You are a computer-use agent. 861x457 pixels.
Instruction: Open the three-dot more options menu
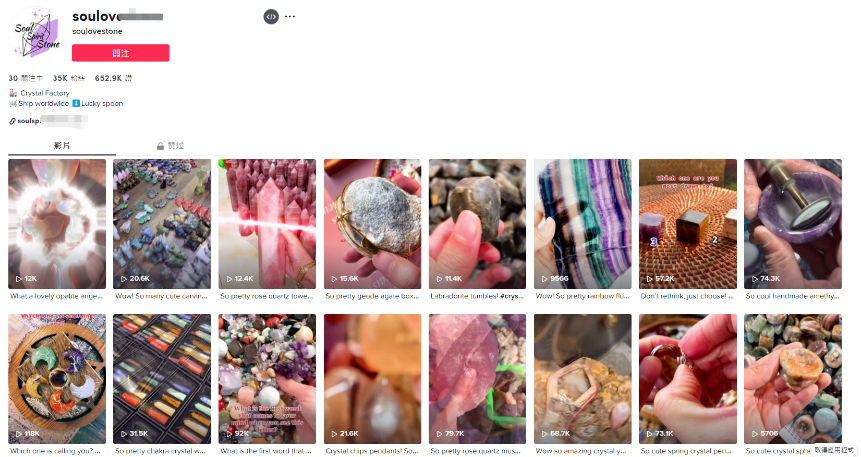pos(290,16)
